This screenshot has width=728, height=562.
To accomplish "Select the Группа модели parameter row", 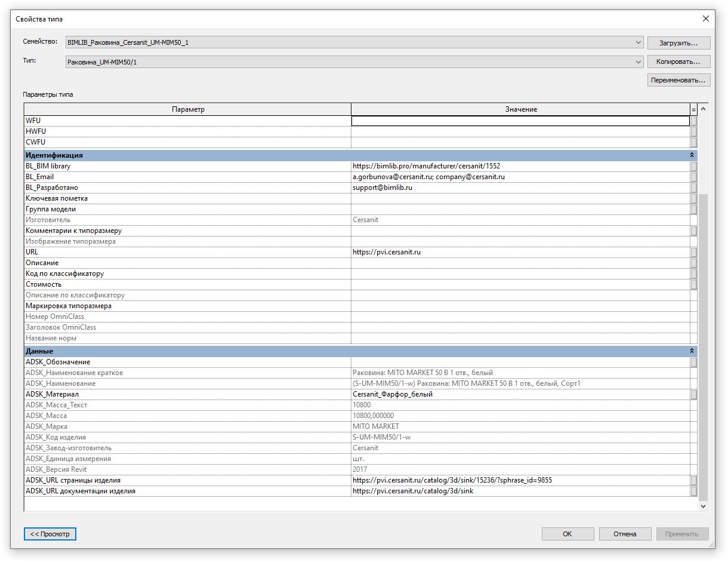I will pos(188,209).
